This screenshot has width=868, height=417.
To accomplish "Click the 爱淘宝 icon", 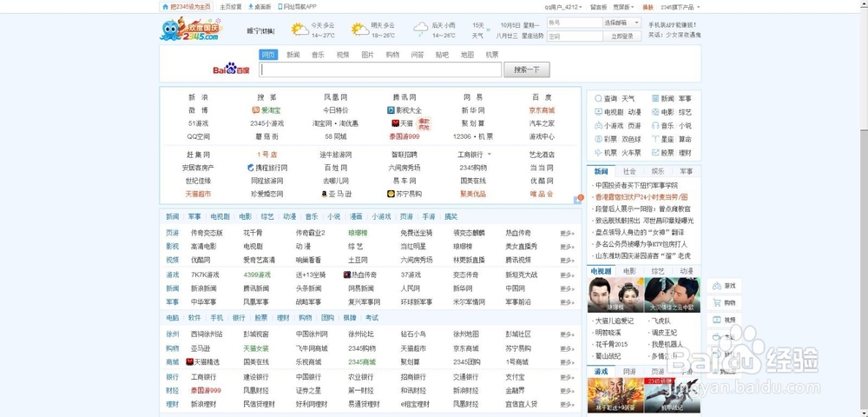I will 256,110.
